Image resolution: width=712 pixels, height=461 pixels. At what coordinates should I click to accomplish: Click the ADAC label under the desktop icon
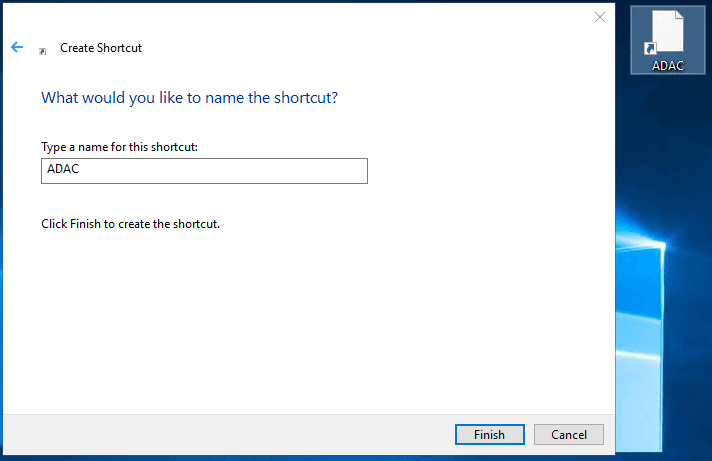pyautogui.click(x=667, y=65)
